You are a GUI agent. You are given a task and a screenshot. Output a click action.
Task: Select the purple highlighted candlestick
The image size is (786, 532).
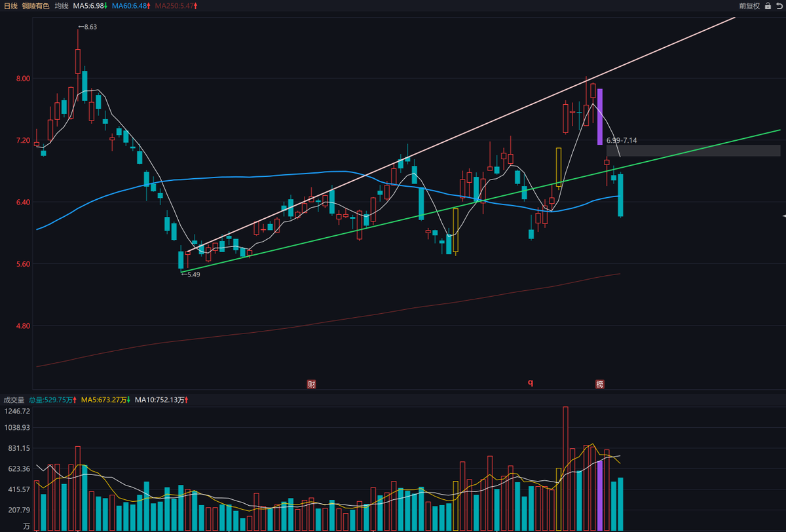pos(599,117)
